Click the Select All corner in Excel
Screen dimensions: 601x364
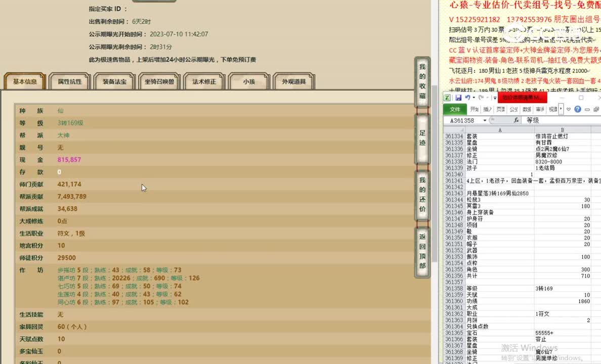tap(454, 130)
